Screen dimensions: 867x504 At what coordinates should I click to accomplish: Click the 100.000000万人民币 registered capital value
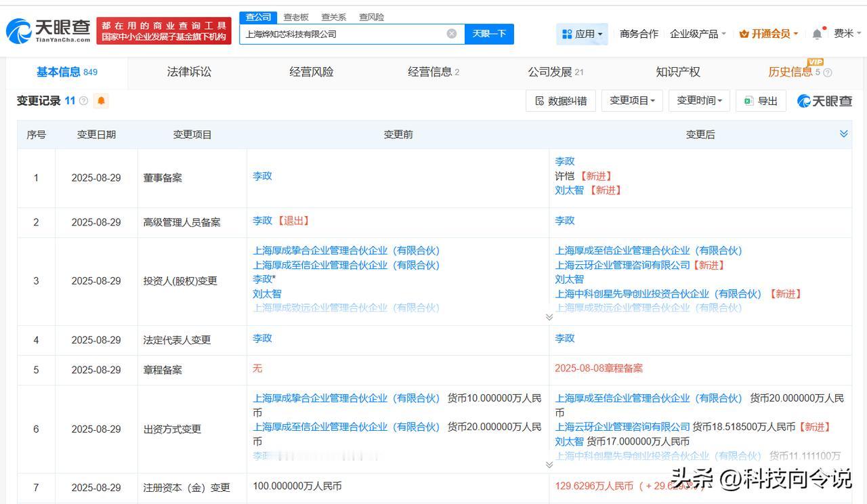[x=297, y=486]
